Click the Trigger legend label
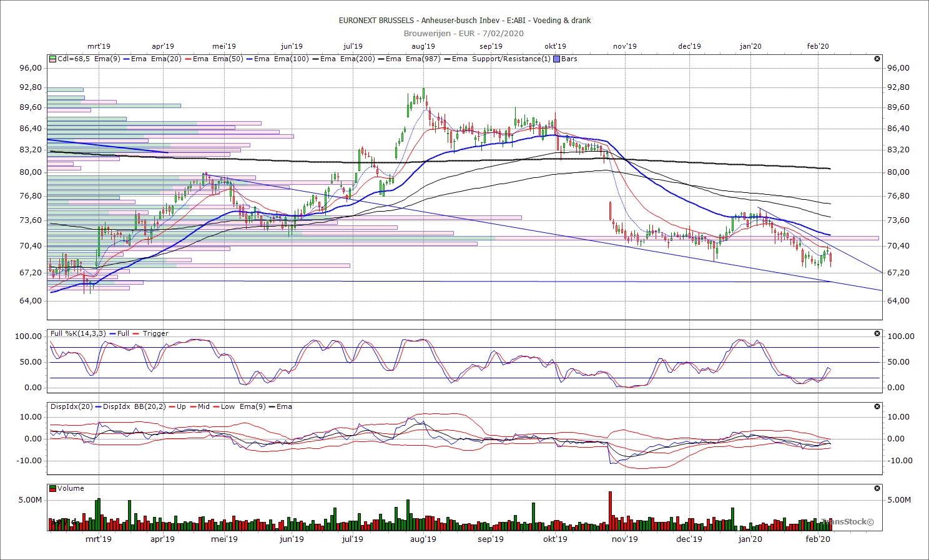 (155, 333)
